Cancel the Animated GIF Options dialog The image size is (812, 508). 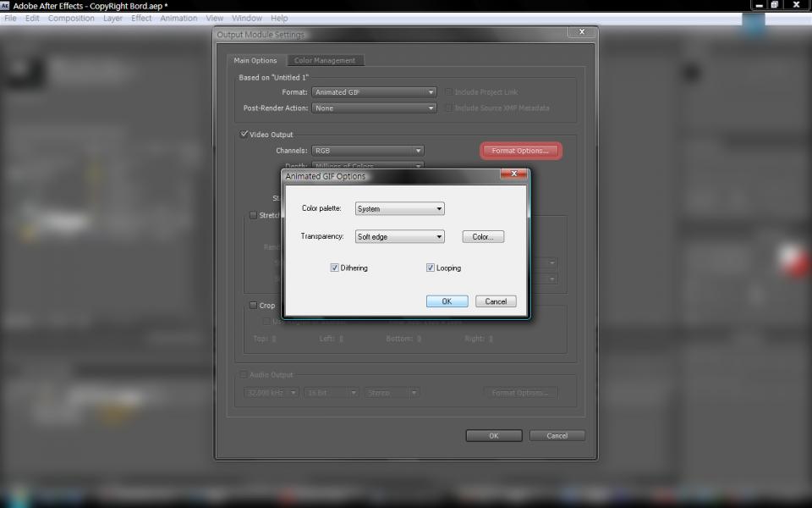496,301
